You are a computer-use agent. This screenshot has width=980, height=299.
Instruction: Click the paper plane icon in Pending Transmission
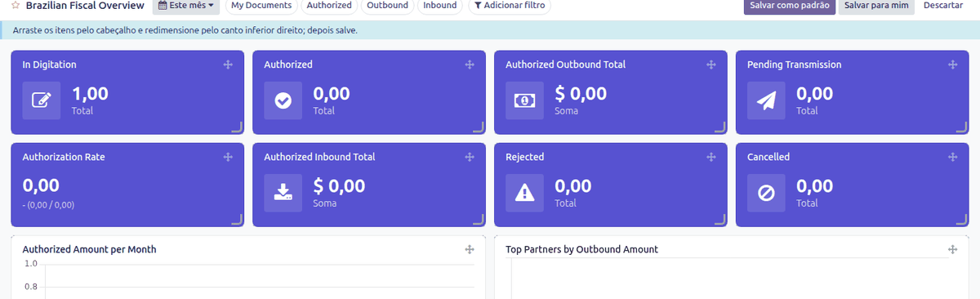point(766,100)
